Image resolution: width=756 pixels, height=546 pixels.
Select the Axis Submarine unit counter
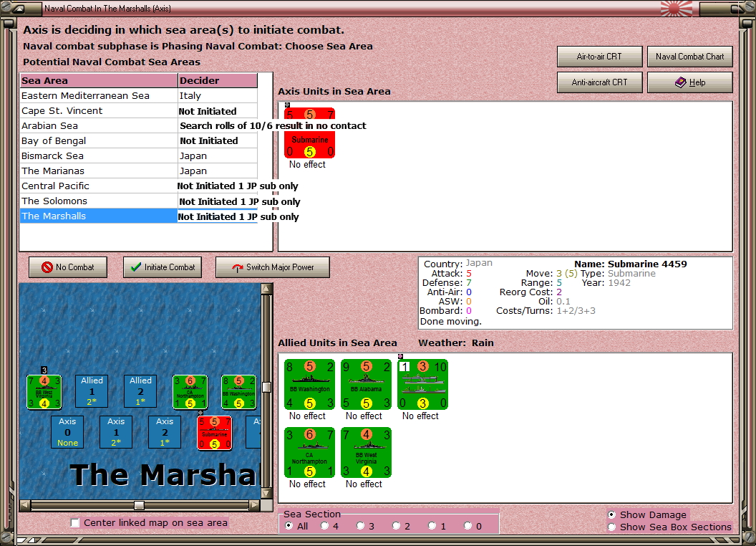click(309, 133)
